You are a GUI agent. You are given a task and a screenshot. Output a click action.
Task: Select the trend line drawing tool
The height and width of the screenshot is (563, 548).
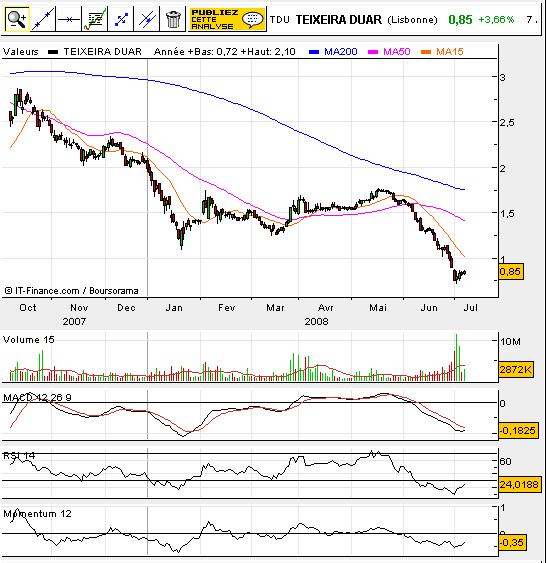pyautogui.click(x=43, y=19)
